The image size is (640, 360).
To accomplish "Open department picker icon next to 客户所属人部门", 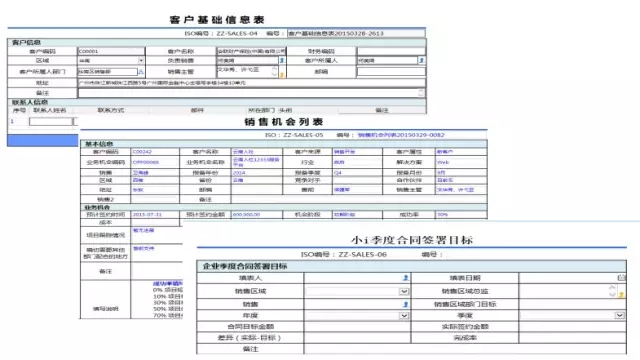I will 141,71.
